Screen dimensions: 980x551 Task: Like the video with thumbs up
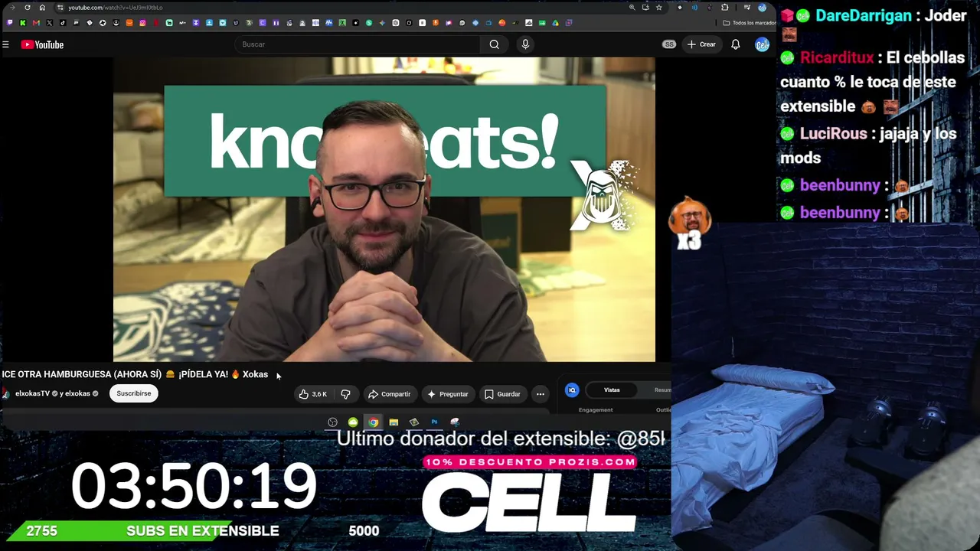(x=313, y=394)
